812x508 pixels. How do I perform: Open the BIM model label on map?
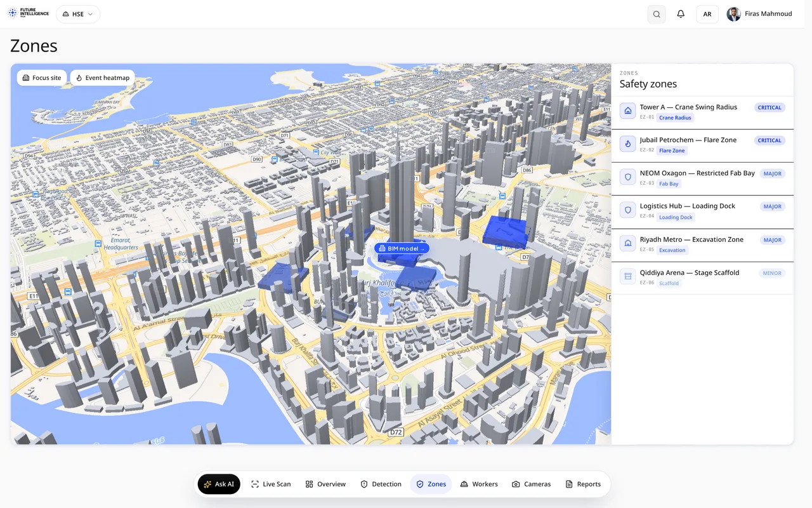tap(402, 248)
